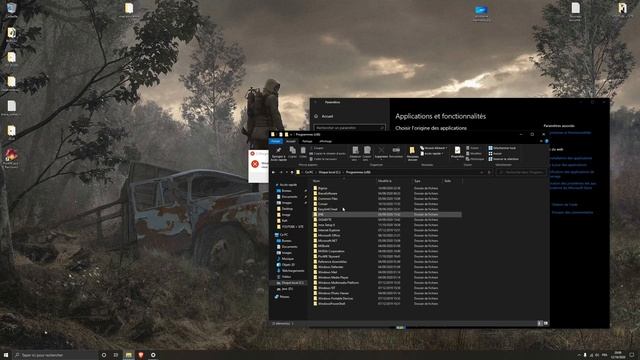This screenshot has width=640, height=360.
Task: Select the Windows Mail folder
Action: coord(327,272)
